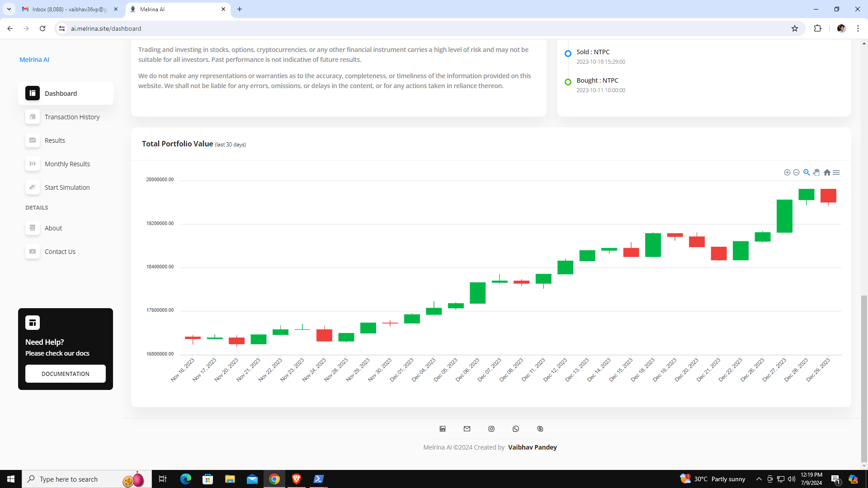Show hidden icons in system tray
This screenshot has height=488, width=868.
[759, 479]
